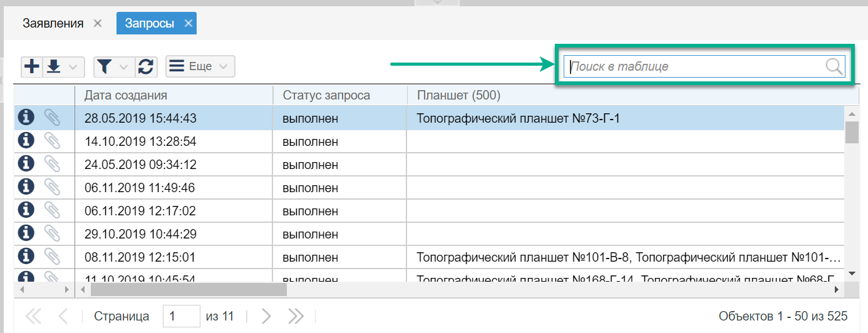Viewport: 868px width, 333px height.
Task: Expand the export dropdown arrow
Action: [73, 66]
